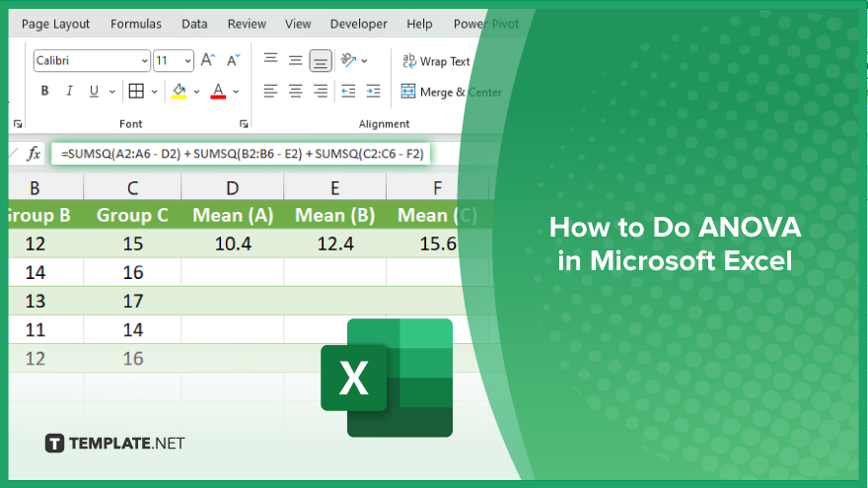
Task: Open Borders dropdown arrow
Action: 155,92
